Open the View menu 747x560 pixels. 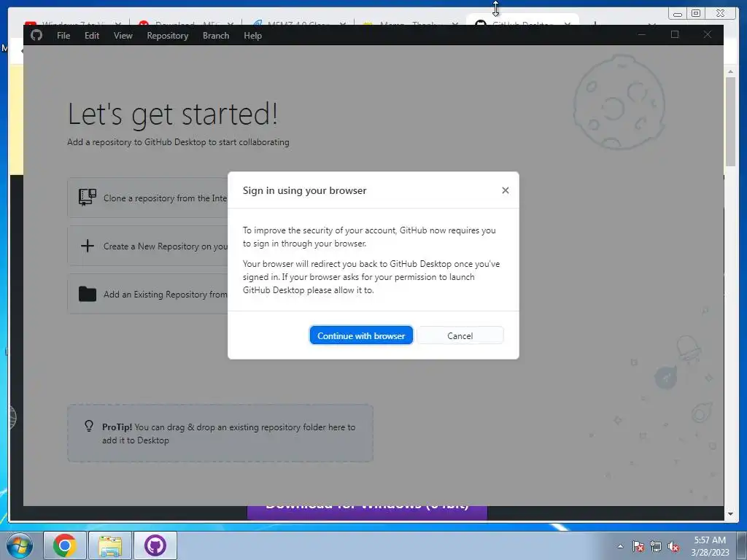coord(123,36)
